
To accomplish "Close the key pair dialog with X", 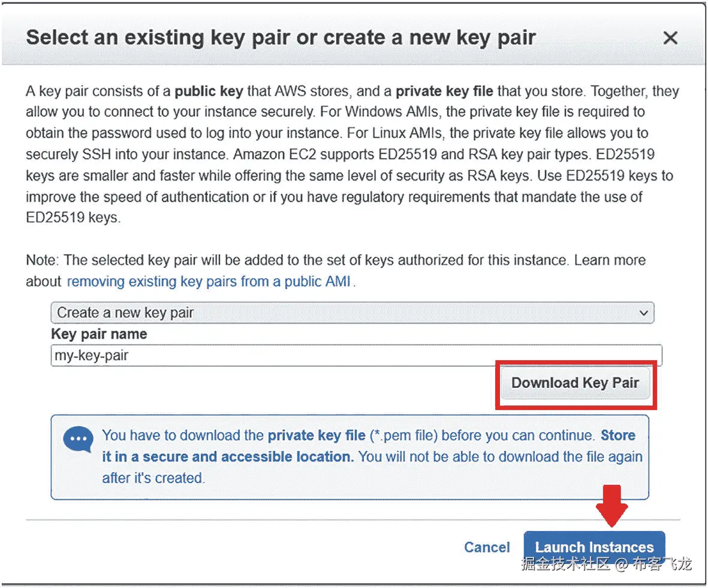I will [670, 38].
